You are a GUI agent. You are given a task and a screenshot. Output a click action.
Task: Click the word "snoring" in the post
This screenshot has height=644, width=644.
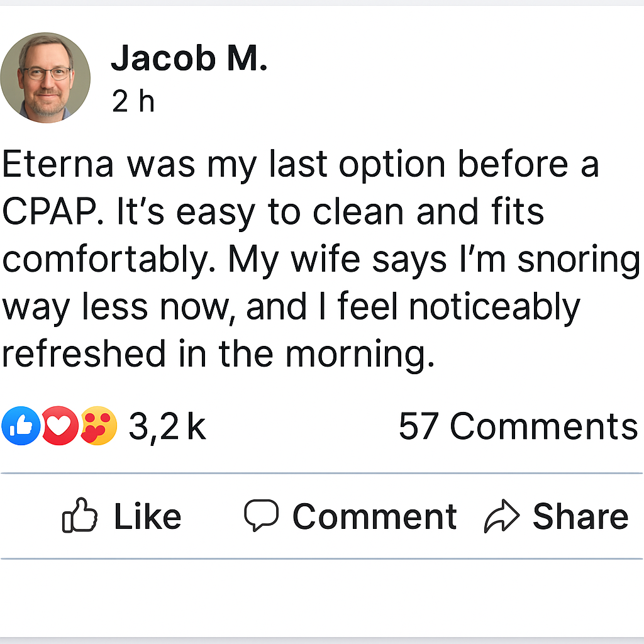click(x=579, y=260)
